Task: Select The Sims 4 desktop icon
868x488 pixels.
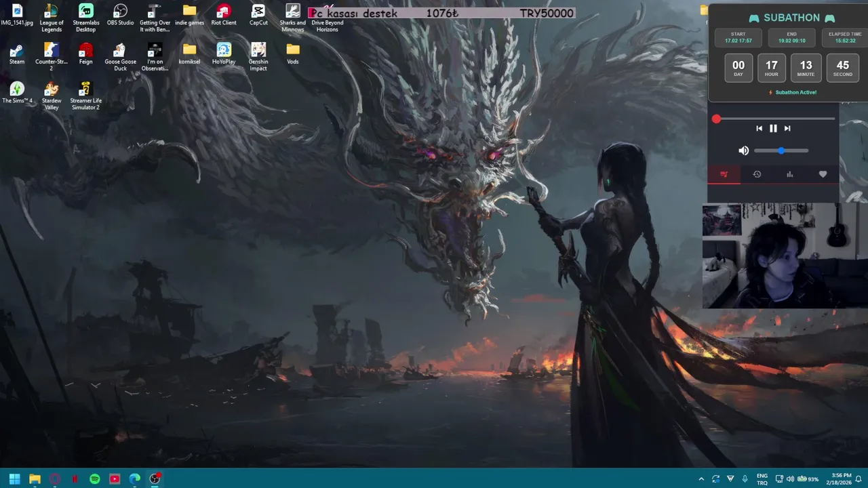Action: click(x=17, y=93)
